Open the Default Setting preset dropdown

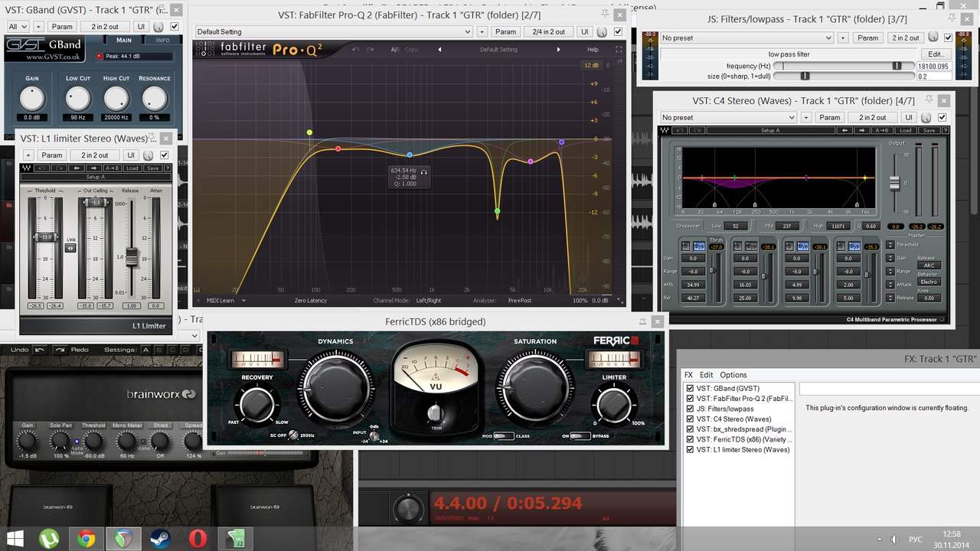click(x=333, y=32)
